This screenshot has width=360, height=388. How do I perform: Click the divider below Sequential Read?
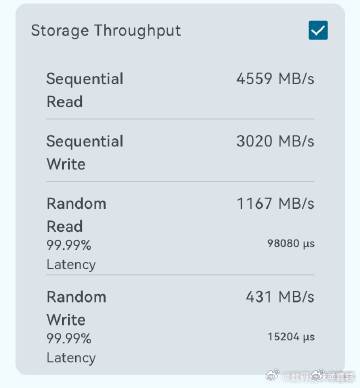pyautogui.click(x=180, y=119)
